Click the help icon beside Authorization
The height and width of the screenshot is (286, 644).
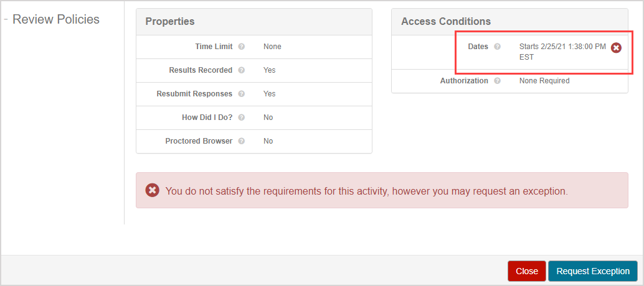click(497, 81)
